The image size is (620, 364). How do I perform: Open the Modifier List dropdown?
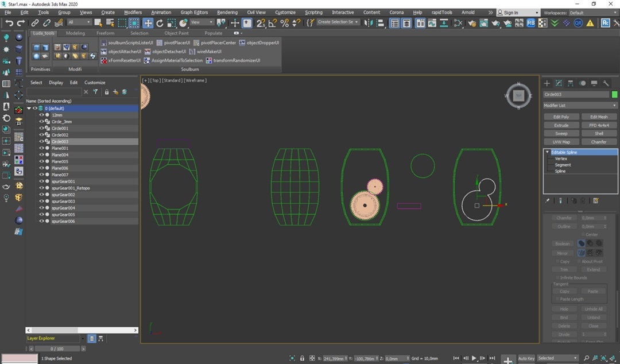coord(580,105)
